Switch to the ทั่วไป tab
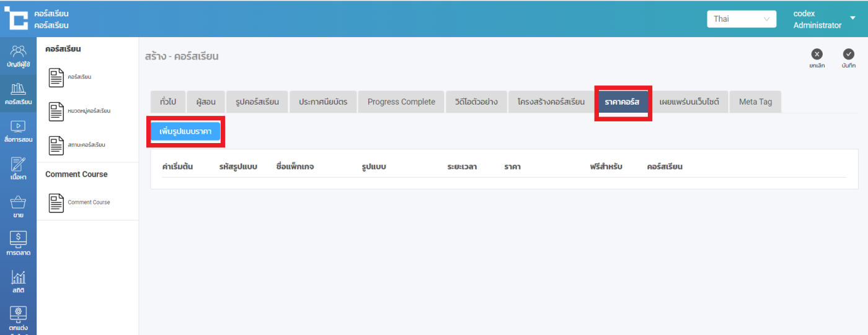This screenshot has width=868, height=335. pyautogui.click(x=167, y=102)
